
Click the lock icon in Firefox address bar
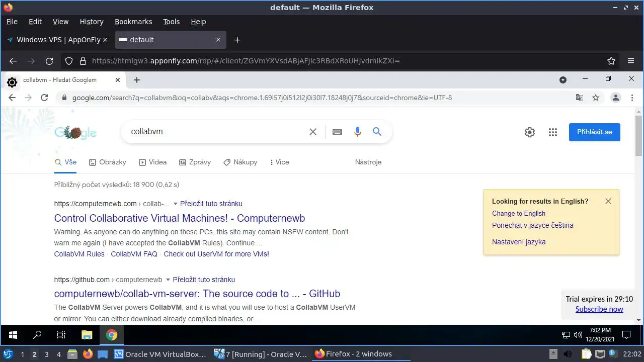click(83, 61)
